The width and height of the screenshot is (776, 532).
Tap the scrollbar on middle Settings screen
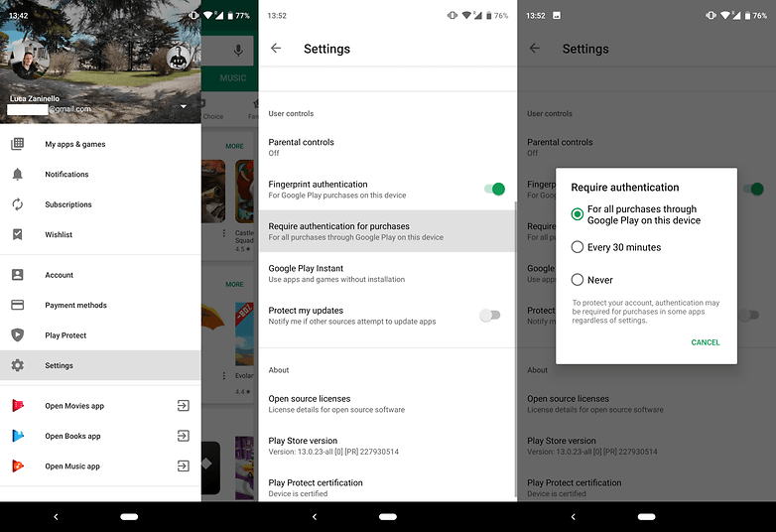[516, 349]
